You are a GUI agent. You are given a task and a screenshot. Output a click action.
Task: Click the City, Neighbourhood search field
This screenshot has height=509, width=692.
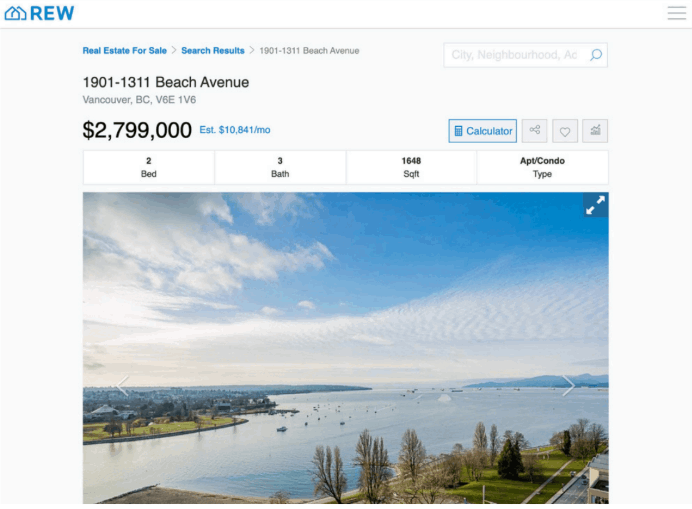(x=514, y=55)
